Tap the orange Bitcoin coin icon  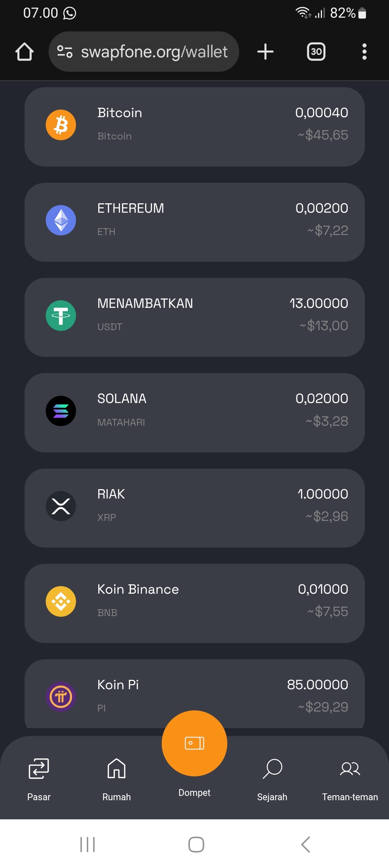(61, 125)
